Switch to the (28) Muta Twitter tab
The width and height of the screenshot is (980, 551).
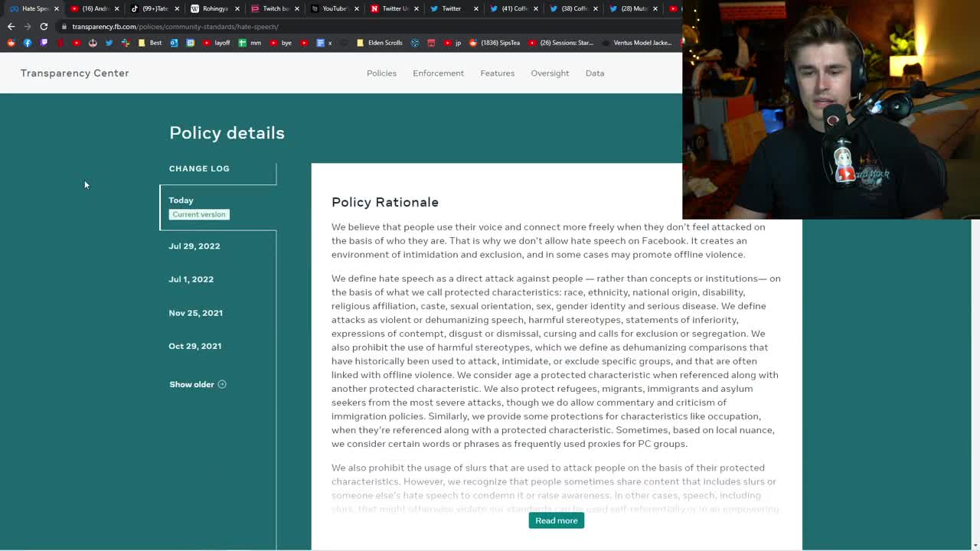tap(632, 8)
